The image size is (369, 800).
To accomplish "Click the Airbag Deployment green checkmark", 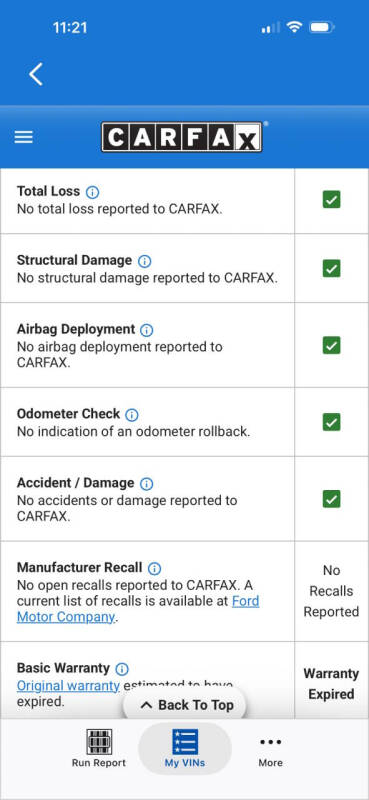I will 332,345.
